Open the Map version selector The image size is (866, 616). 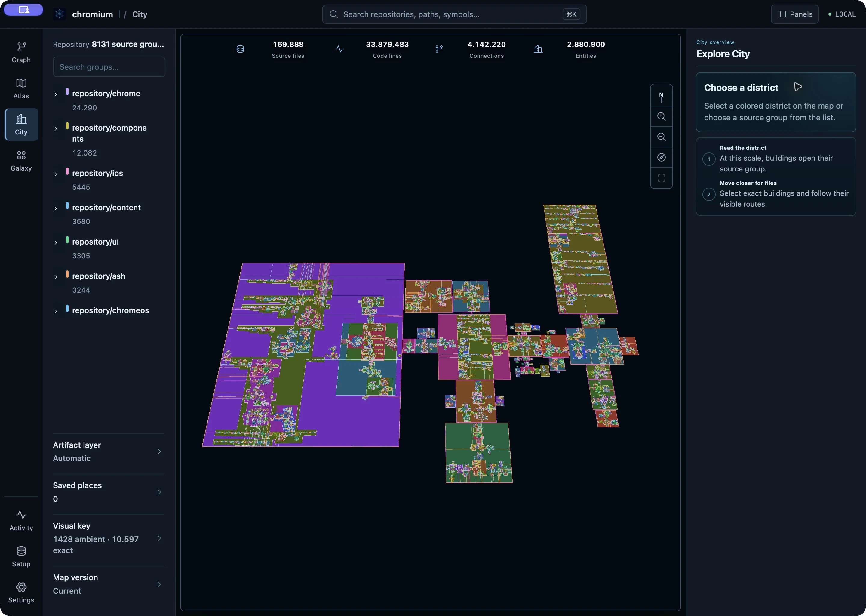point(109,584)
